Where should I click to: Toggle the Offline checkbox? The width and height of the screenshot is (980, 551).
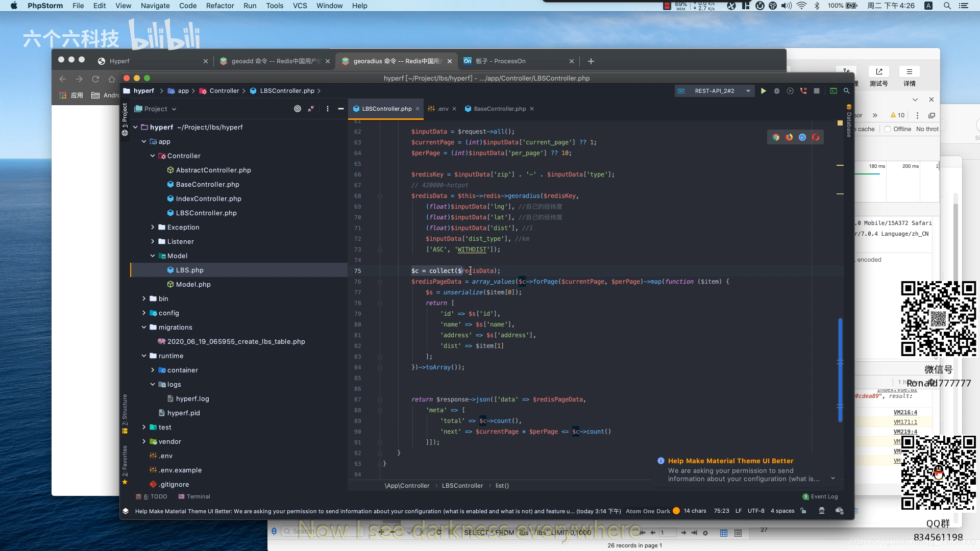[x=888, y=129]
